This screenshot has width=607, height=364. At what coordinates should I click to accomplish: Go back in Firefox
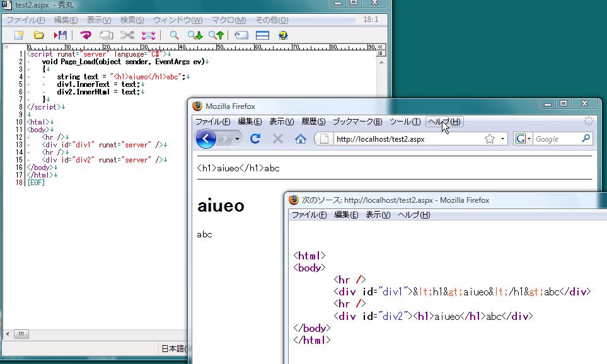(x=206, y=139)
